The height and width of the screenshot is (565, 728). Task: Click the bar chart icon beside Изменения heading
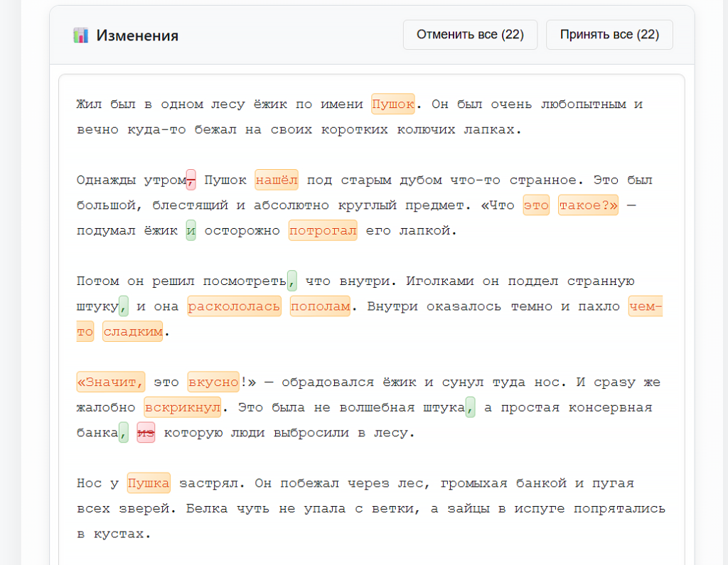[x=83, y=35]
